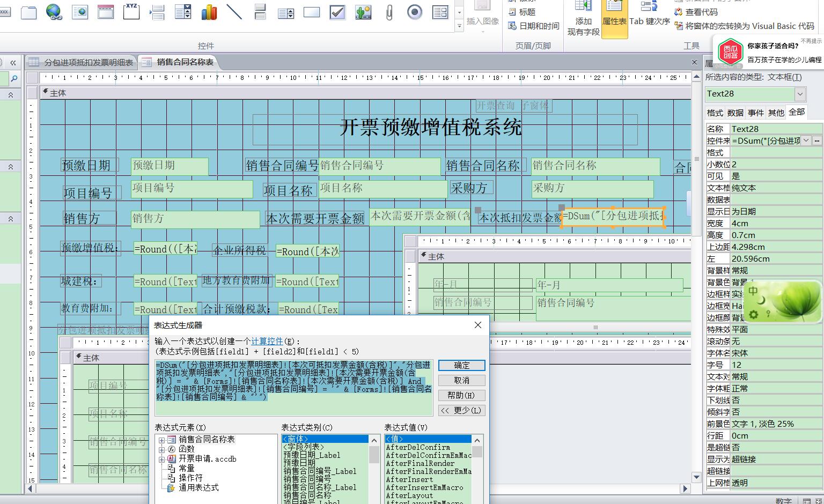Collapse navigation pane with « shutter button
The image size is (824, 504).
tap(13, 63)
